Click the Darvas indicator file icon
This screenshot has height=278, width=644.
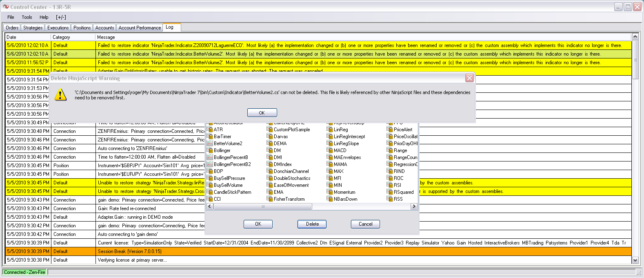coord(270,137)
